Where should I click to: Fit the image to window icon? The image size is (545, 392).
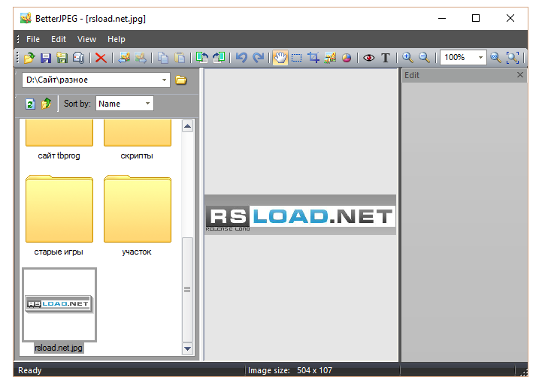(x=513, y=57)
